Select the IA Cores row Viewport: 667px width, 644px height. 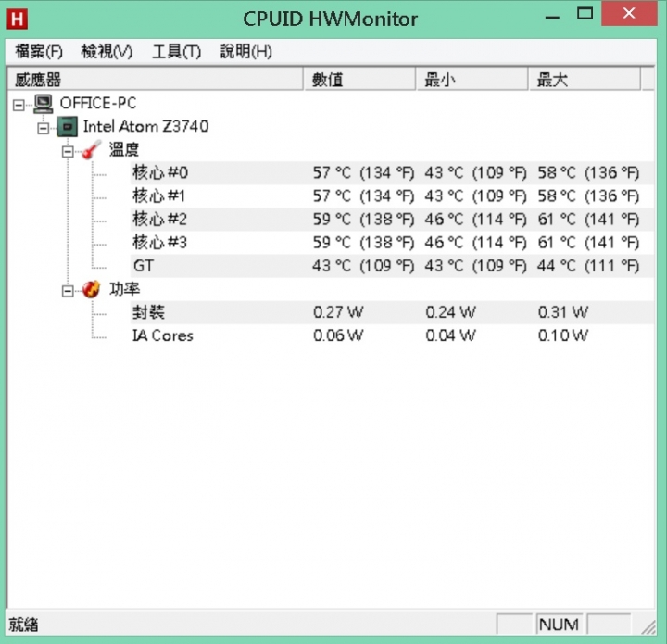(x=392, y=335)
